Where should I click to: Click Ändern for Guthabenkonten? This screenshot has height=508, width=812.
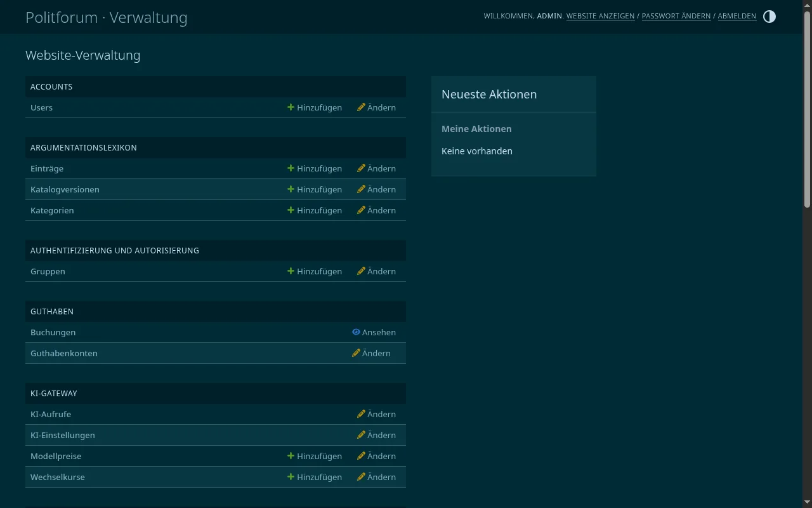371,353
